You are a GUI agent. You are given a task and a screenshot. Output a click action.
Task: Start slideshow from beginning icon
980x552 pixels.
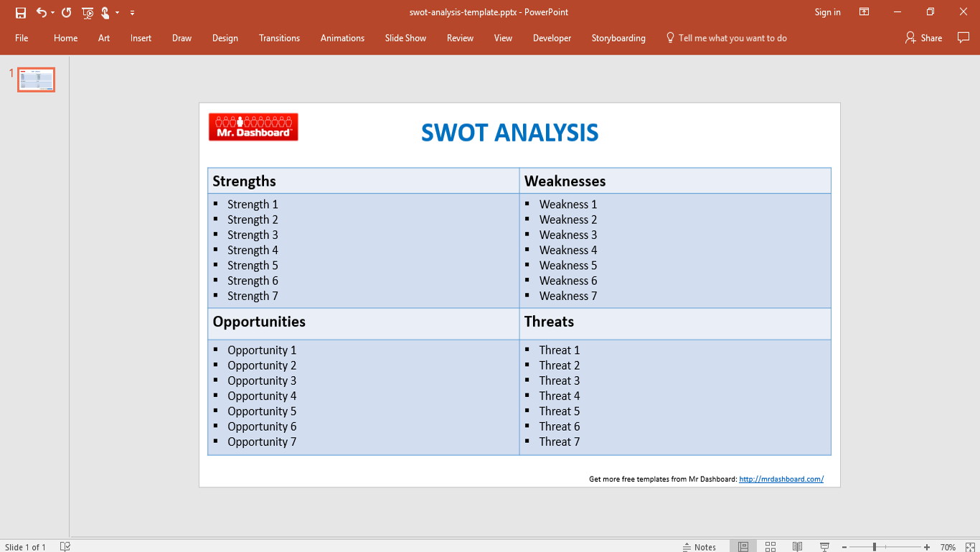[x=88, y=12]
